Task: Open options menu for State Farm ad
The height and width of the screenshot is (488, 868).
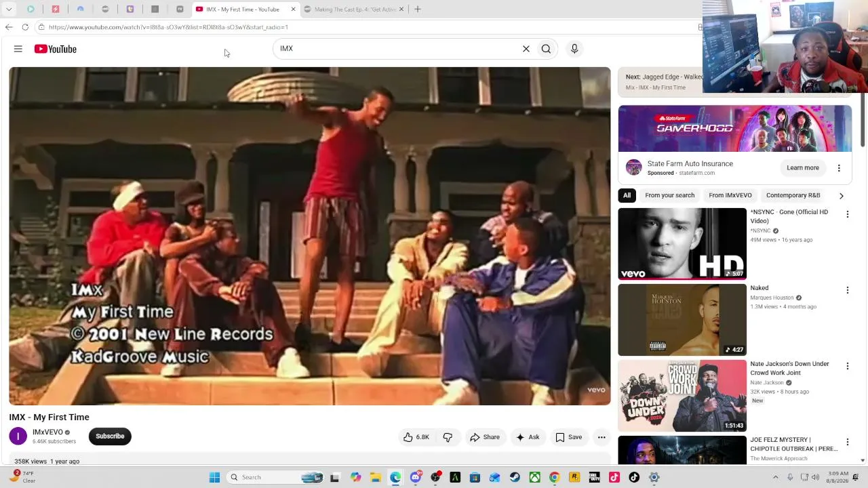Action: pos(839,168)
